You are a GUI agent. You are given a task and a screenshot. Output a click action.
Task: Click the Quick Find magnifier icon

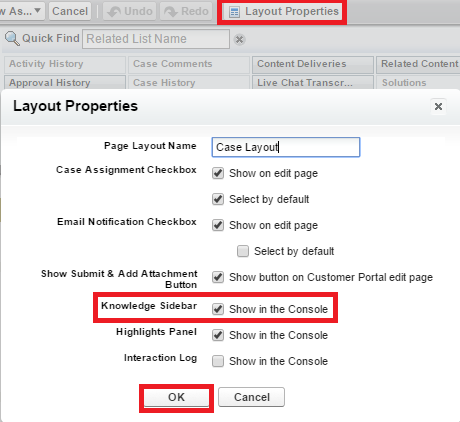(x=12, y=39)
